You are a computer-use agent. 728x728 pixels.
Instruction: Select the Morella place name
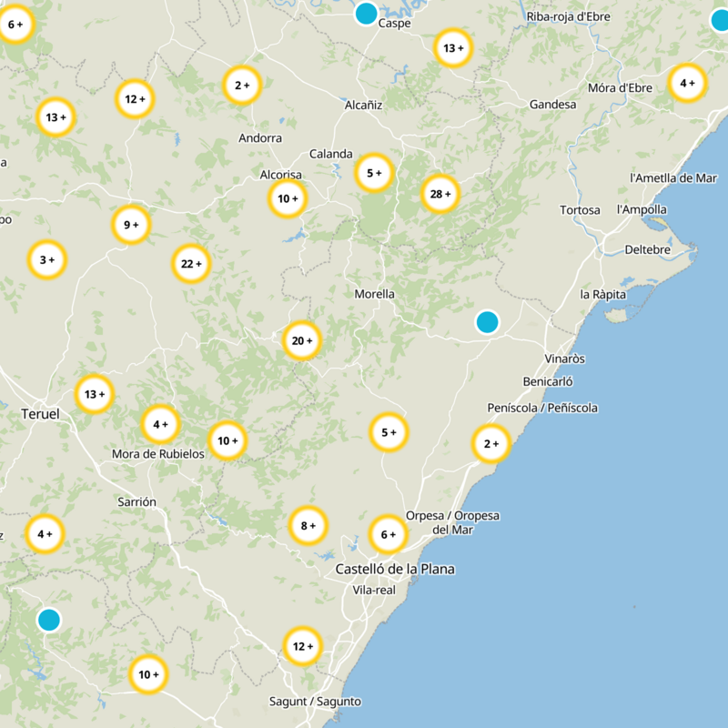tap(374, 294)
